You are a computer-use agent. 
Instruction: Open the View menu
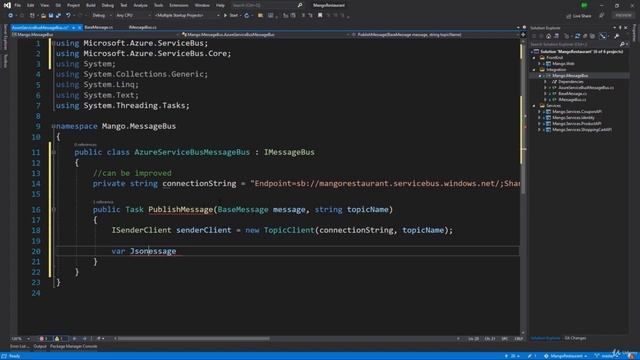(44, 5)
